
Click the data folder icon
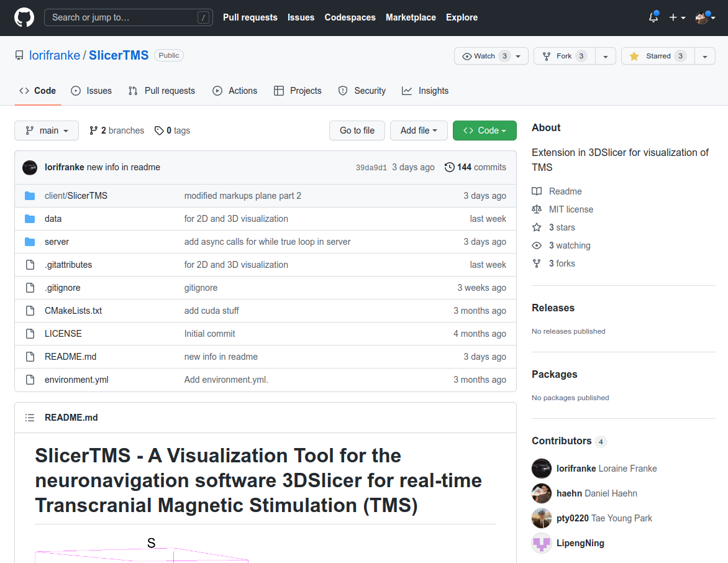30,219
